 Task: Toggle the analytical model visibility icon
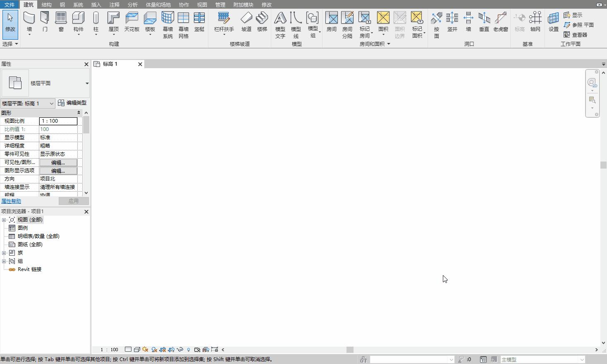pos(206,350)
